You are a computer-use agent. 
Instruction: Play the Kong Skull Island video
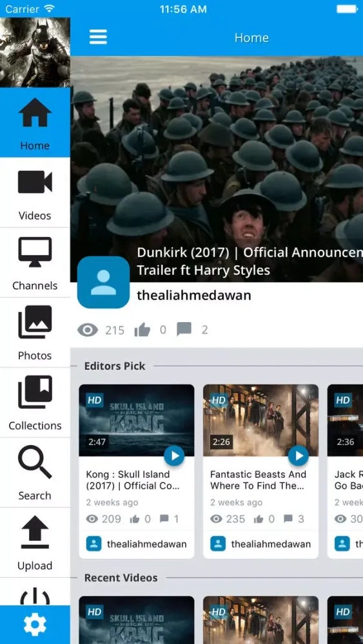coord(174,456)
